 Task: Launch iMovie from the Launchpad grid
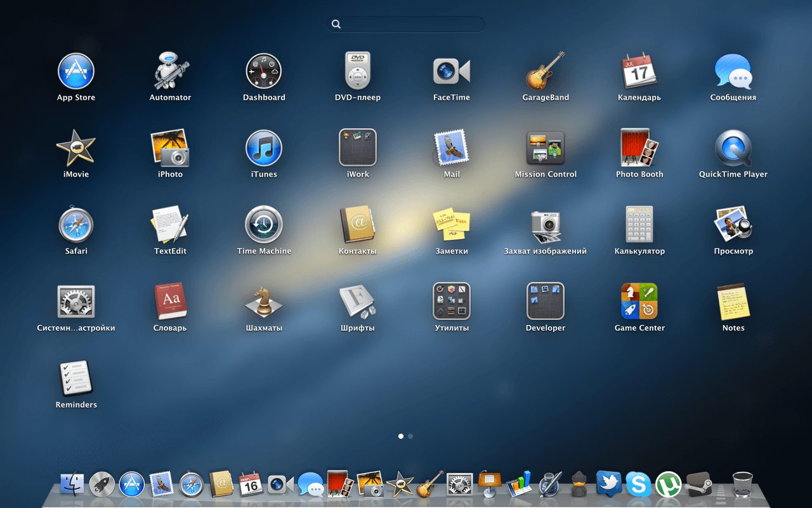pos(76,148)
